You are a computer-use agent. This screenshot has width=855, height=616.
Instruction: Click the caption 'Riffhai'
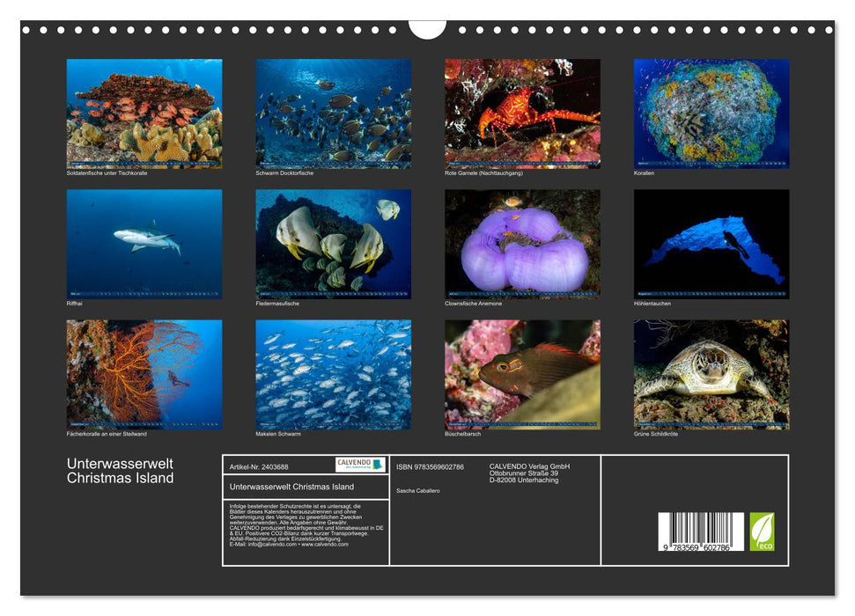75,304
